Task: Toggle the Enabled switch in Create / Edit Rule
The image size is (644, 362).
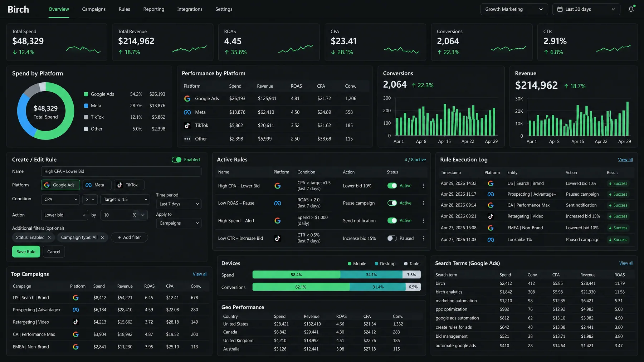Action: pyautogui.click(x=176, y=160)
